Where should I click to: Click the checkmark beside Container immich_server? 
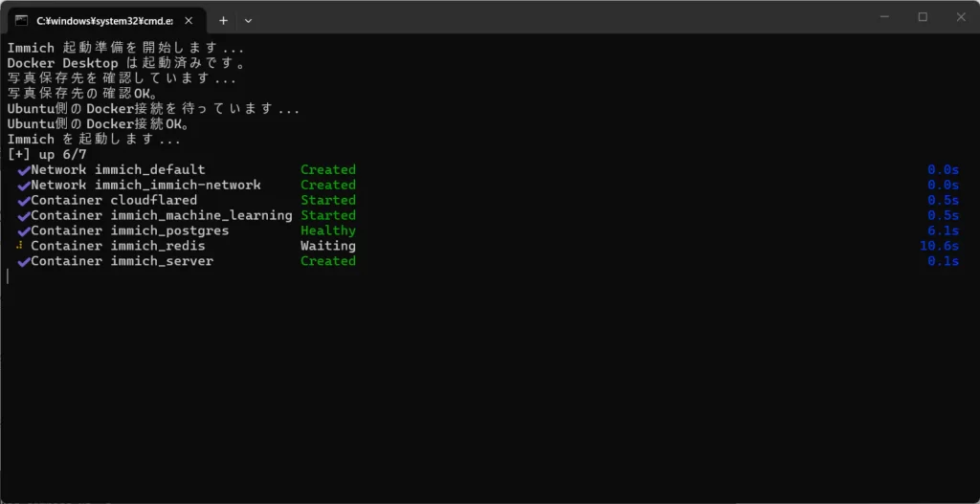24,262
